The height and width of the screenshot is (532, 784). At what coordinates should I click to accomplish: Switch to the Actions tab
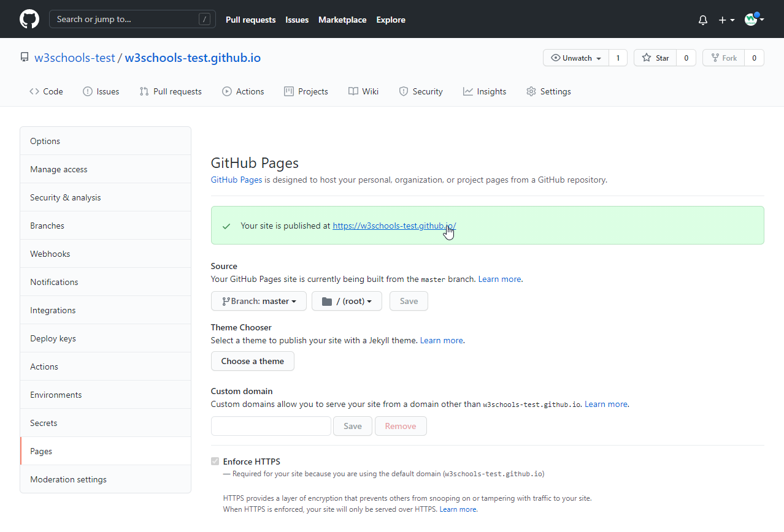243,91
